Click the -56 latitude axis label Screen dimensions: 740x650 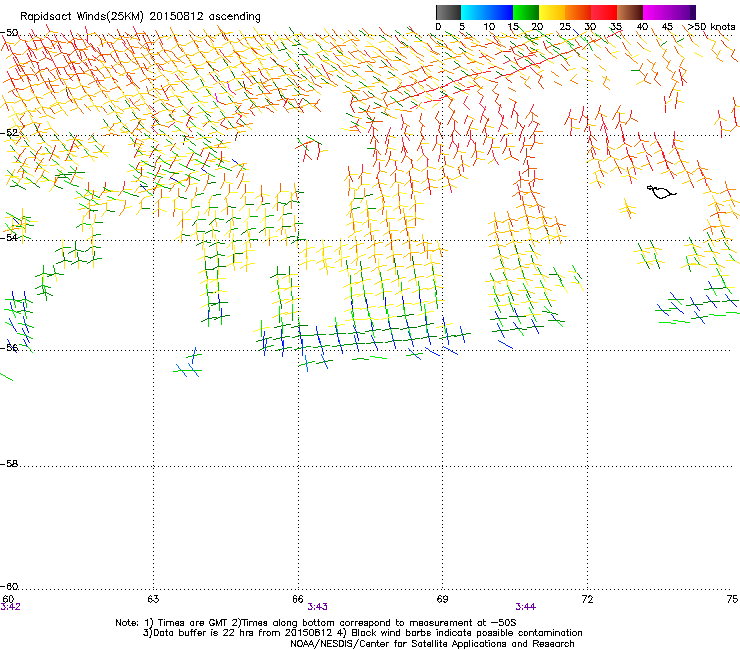click(9, 348)
